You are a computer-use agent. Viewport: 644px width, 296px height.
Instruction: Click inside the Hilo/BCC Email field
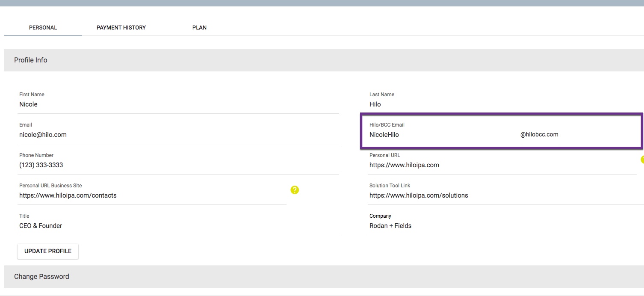coord(428,134)
